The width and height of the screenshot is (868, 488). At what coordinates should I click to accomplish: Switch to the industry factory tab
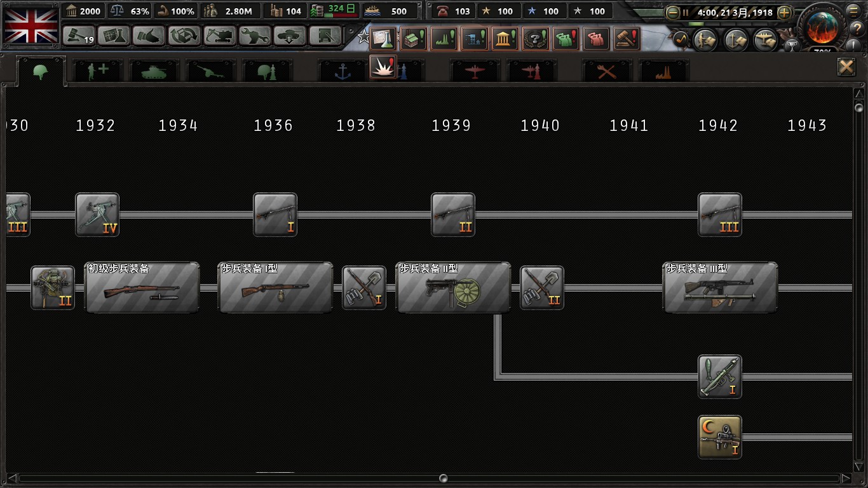(663, 71)
